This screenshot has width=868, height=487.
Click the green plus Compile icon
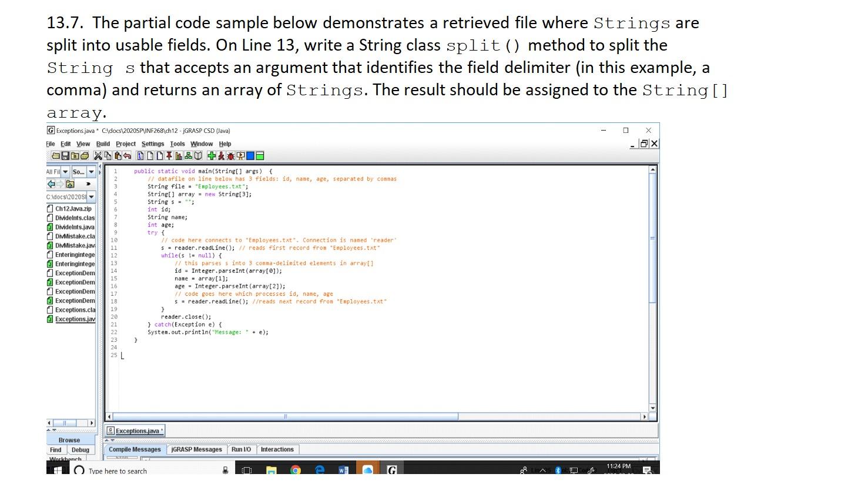pos(212,156)
